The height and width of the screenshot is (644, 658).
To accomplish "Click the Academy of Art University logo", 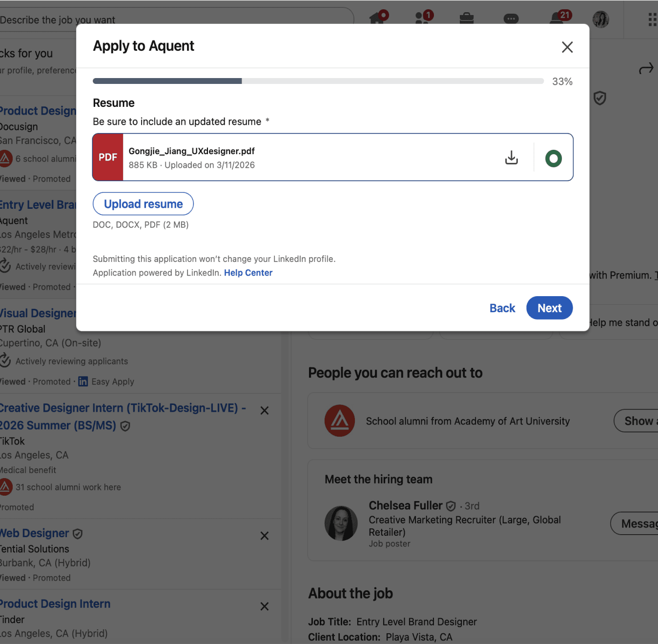I will click(340, 421).
